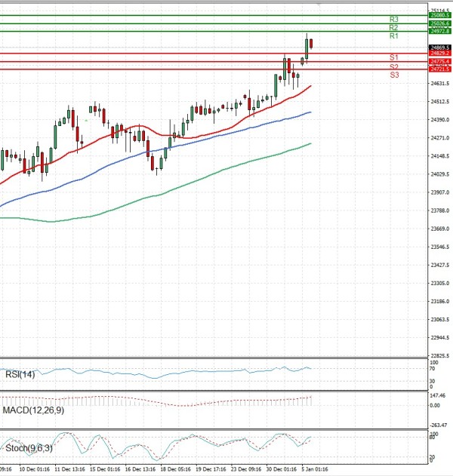
Task: Select the S3 support level label
Action: click(x=394, y=75)
